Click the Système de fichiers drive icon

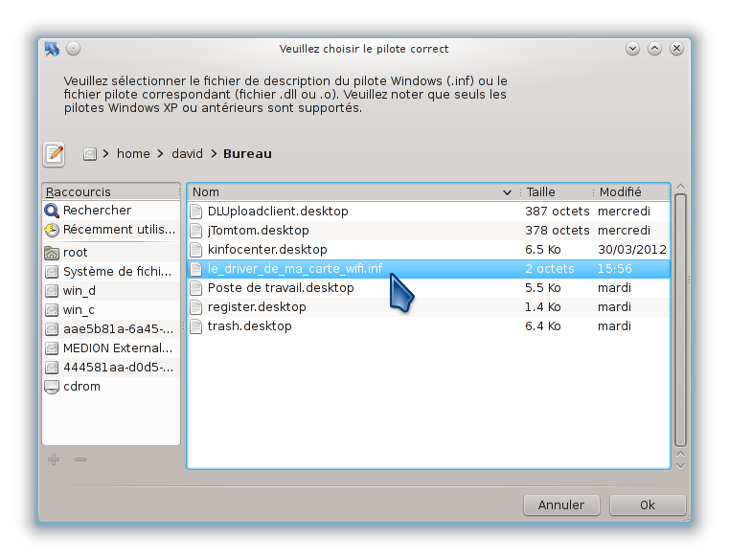[52, 272]
